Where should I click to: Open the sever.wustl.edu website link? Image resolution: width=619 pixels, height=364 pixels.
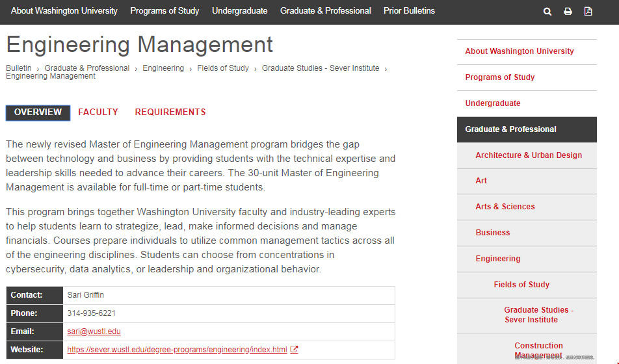pyautogui.click(x=177, y=350)
